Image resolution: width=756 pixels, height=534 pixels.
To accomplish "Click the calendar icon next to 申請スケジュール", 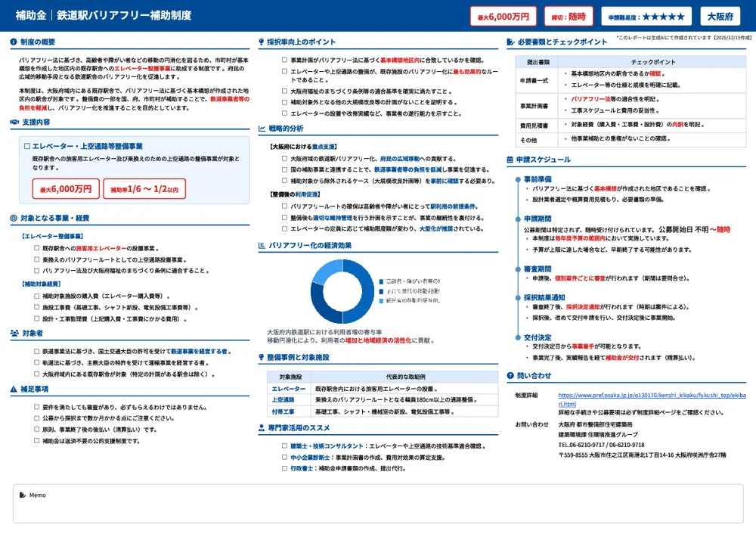I will (510, 160).
